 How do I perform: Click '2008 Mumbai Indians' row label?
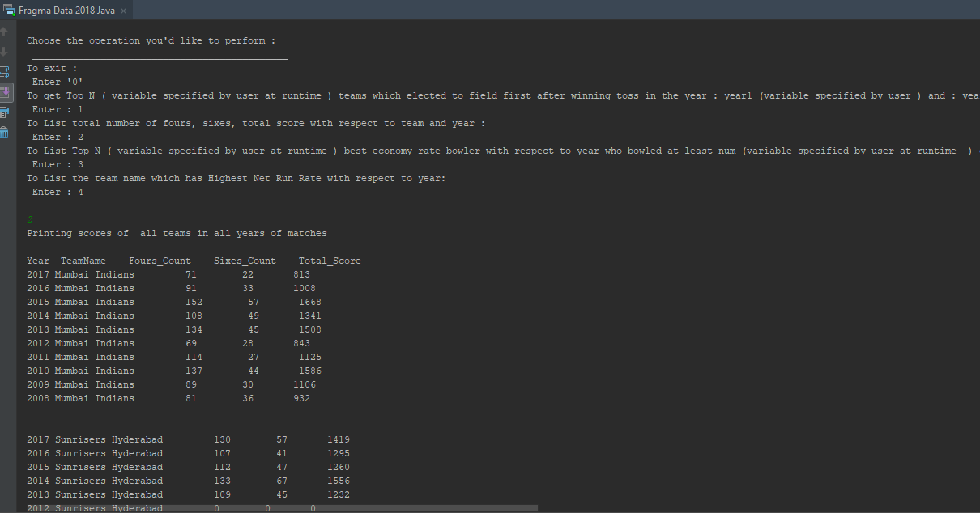80,398
